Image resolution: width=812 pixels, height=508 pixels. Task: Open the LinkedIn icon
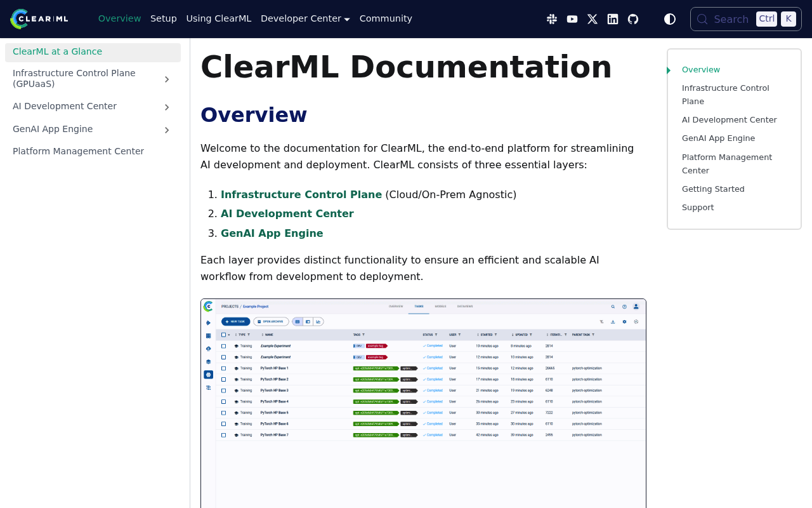click(613, 19)
